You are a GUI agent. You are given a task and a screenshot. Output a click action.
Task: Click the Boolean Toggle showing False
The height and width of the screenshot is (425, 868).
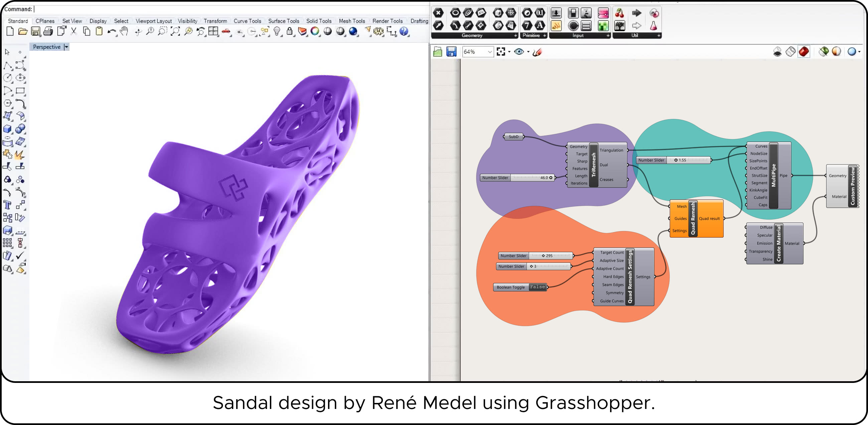tap(537, 287)
